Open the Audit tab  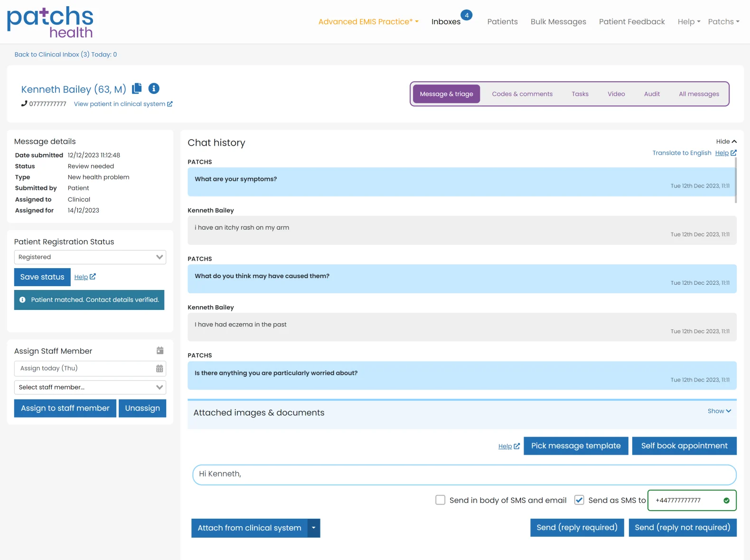tap(652, 94)
